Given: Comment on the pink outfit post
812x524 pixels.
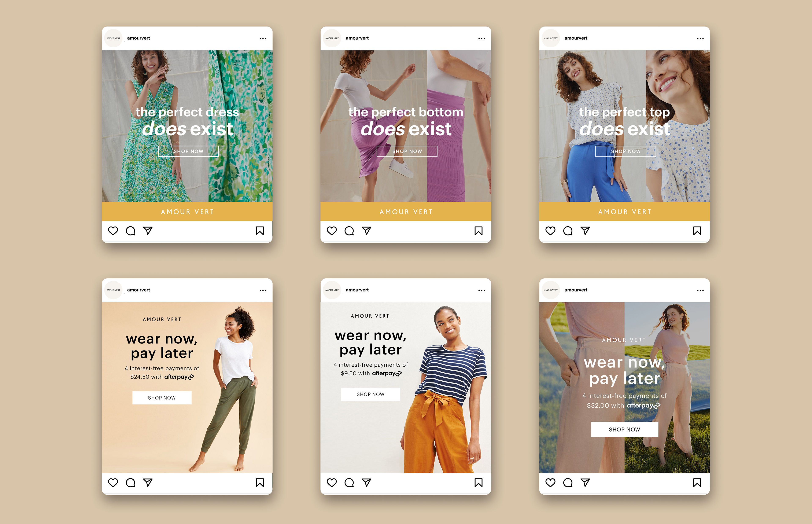Looking at the screenshot, I should click(568, 483).
